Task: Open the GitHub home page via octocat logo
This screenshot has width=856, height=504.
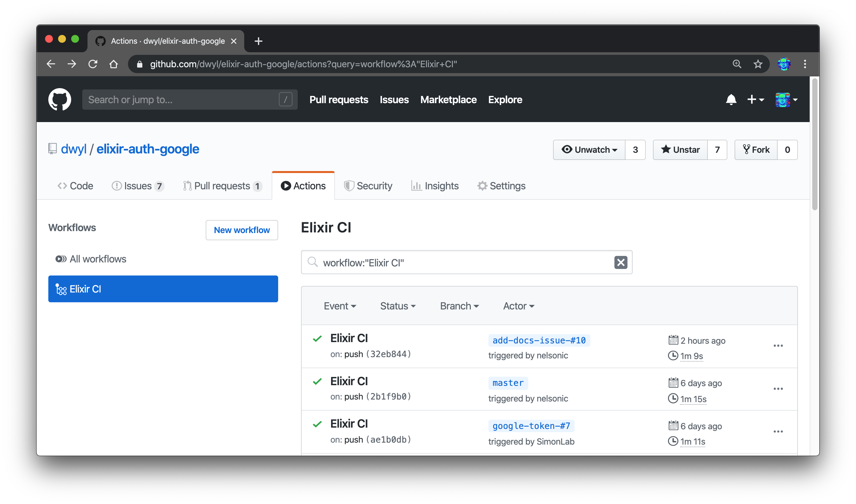Action: (x=60, y=99)
